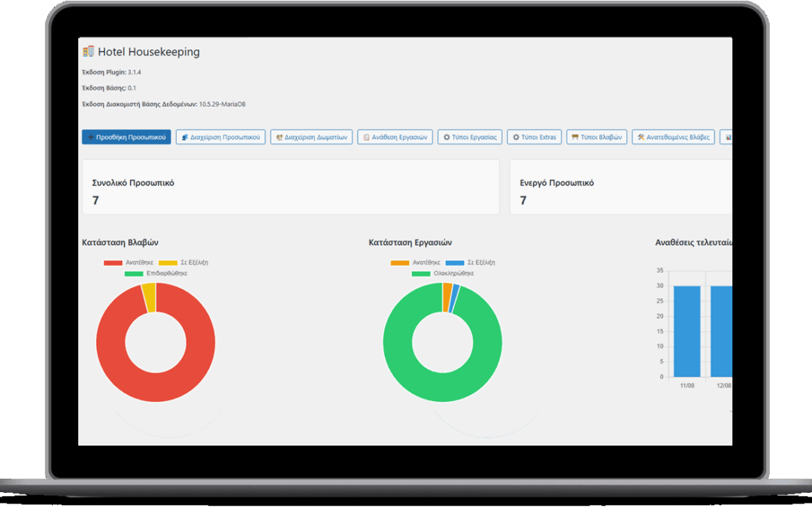The width and height of the screenshot is (812, 508).
Task: Click orange Ανατέθηκε swatch in Κατάσταση Εργασιών
Action: [400, 263]
